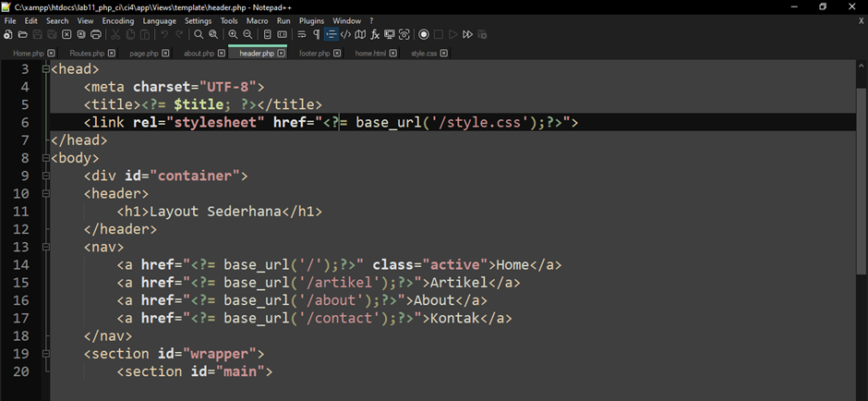Toggle Show All Characters pilcrow icon

pos(316,34)
